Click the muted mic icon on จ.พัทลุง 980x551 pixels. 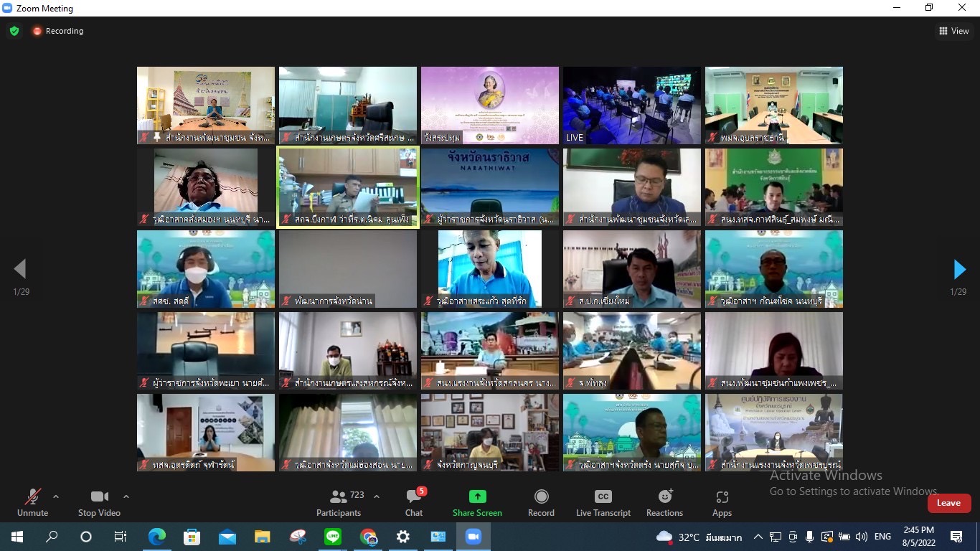570,382
